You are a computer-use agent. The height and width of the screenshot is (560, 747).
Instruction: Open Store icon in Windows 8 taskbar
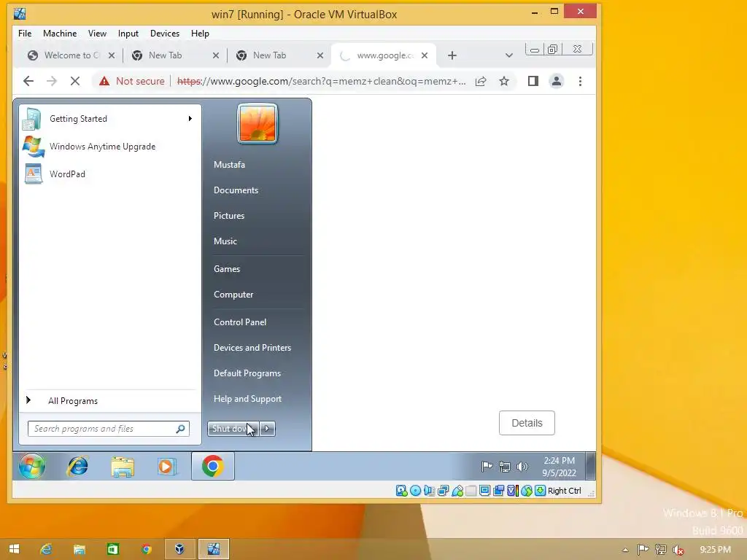pyautogui.click(x=113, y=550)
